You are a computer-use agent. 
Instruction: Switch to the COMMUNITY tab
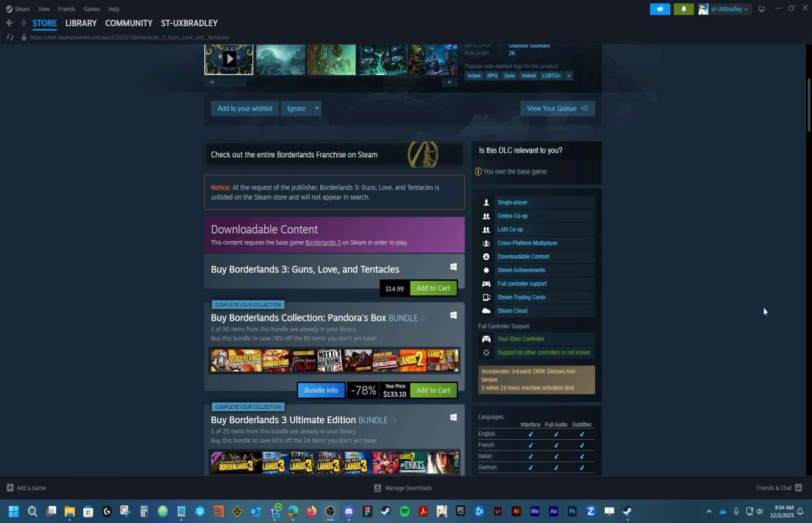(x=128, y=23)
